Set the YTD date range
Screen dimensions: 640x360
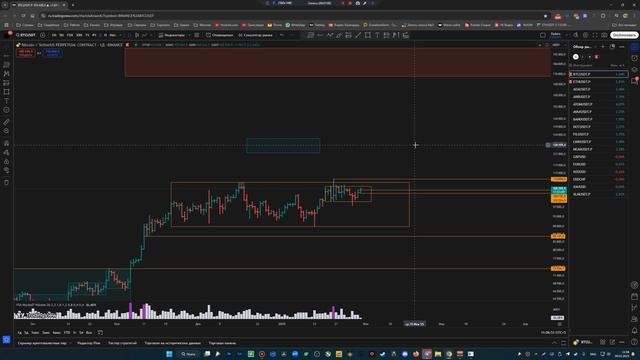point(67,333)
